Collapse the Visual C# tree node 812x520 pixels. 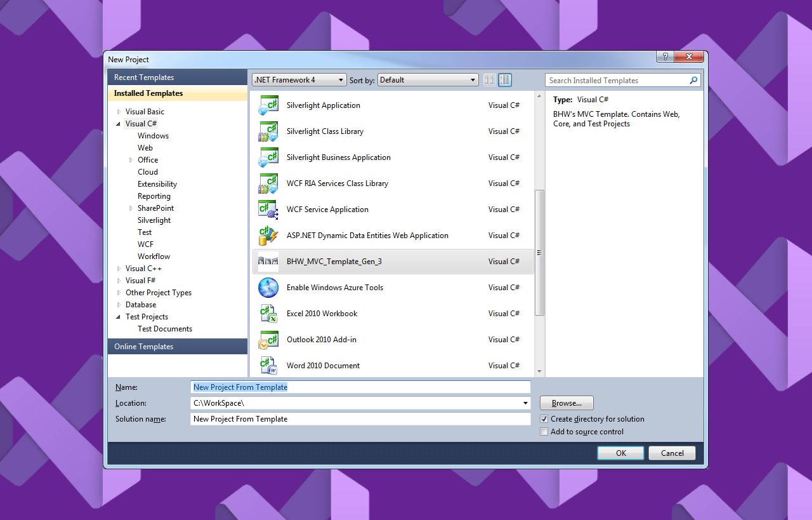point(119,124)
